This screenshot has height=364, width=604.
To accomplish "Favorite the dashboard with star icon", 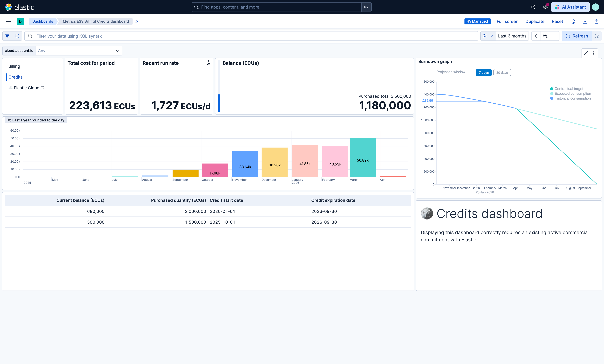I will (136, 21).
